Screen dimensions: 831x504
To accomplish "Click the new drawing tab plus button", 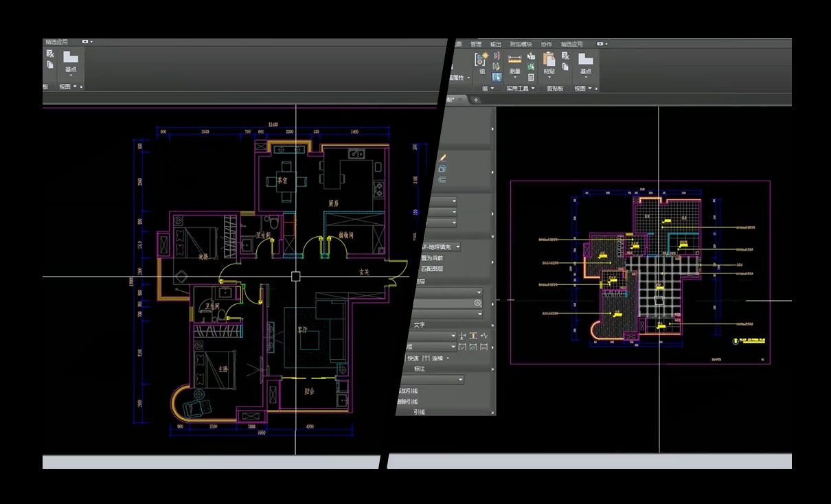I will click(x=476, y=100).
